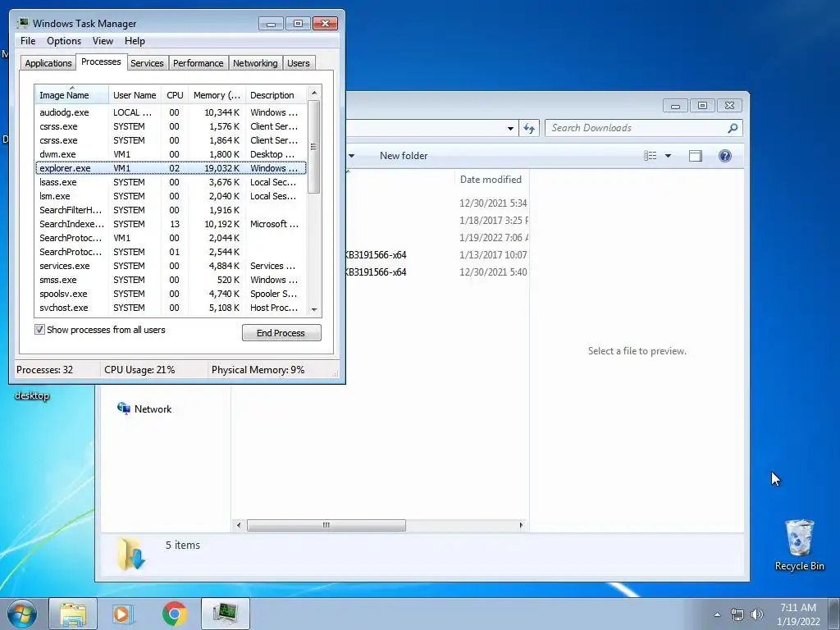Viewport: 840px width, 630px height.
Task: Open the Recycle Bin desktop icon
Action: point(799,545)
